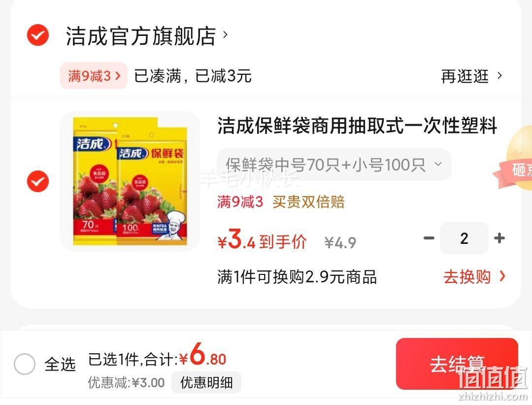Open the 洁成保鲜袋 product thumbnail
The width and height of the screenshot is (532, 405).
(x=130, y=181)
